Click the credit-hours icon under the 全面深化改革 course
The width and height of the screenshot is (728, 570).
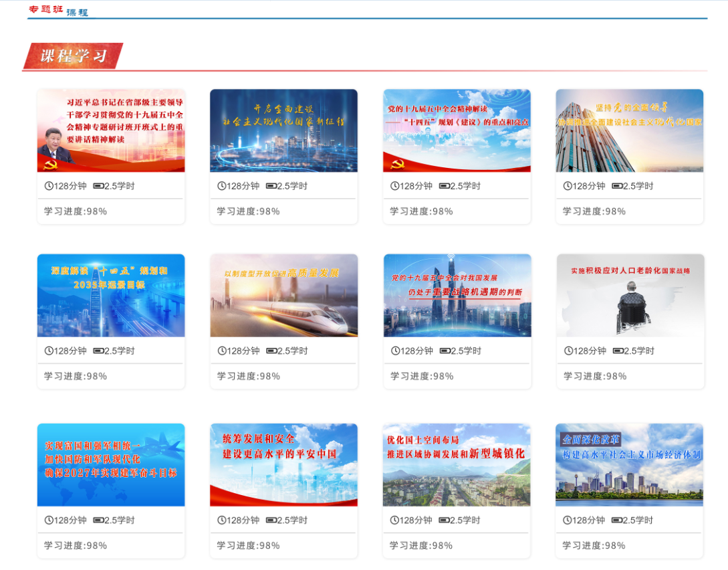pyautogui.click(x=616, y=520)
